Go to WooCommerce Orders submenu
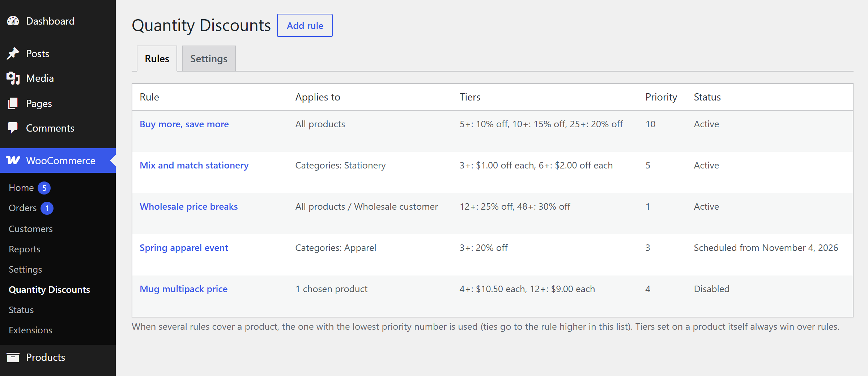The image size is (868, 376). (23, 208)
